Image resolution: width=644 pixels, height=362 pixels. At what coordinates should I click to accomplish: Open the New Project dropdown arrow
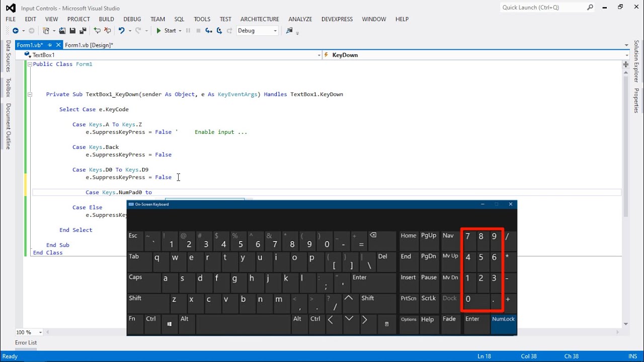point(53,31)
